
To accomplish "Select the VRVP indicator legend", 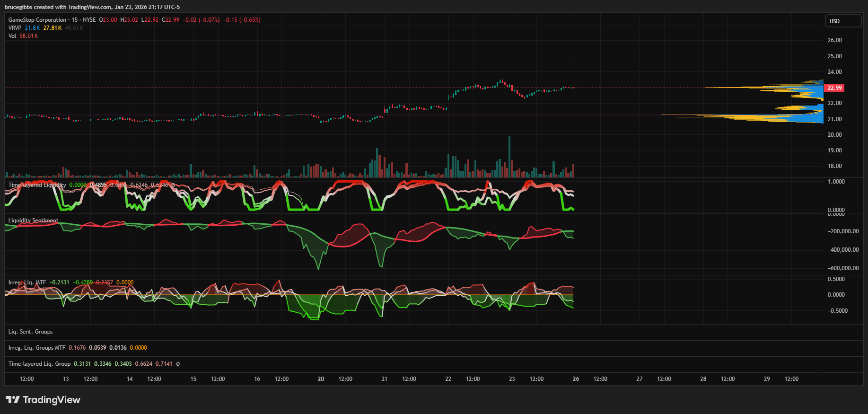I will pos(15,28).
